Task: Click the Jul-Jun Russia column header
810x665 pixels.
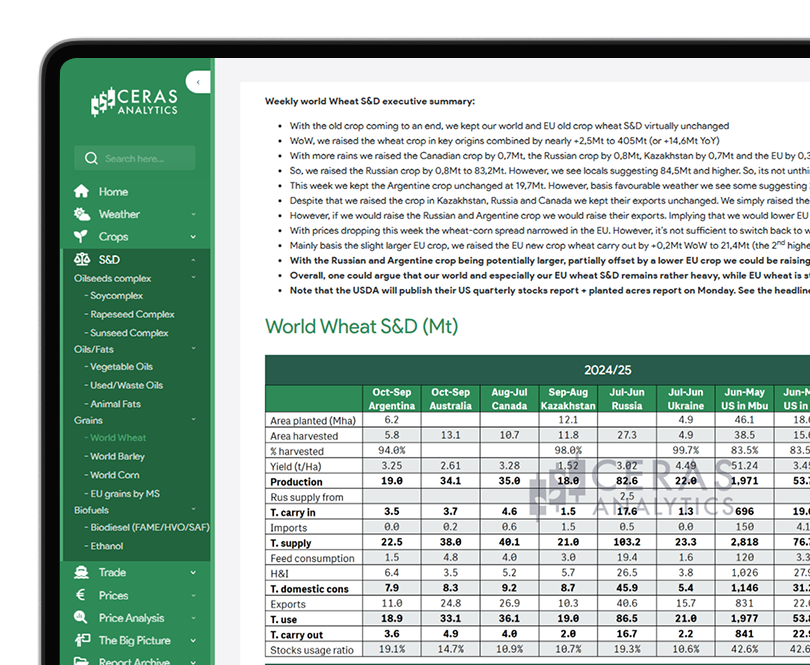Action: [x=627, y=399]
